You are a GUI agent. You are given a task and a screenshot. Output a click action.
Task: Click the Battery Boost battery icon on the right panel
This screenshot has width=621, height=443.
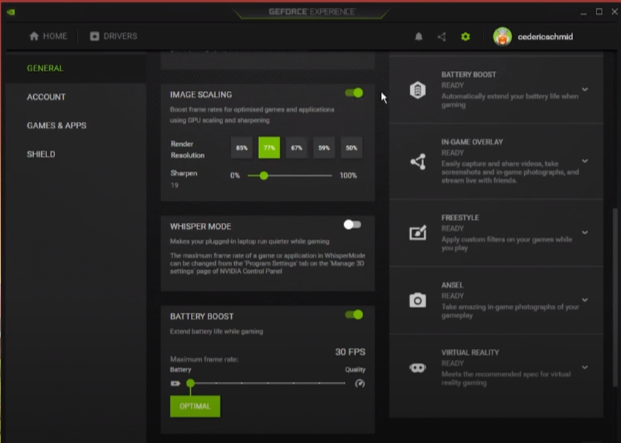point(417,90)
